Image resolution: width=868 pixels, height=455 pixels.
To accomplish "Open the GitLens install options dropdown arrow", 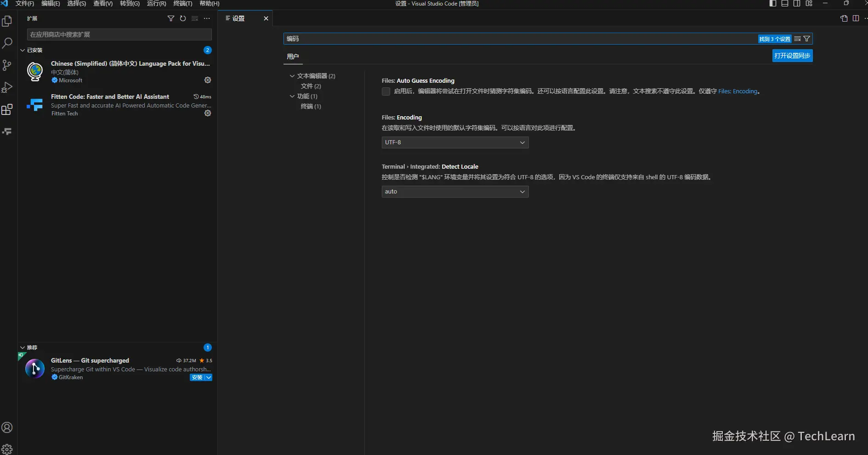I will point(209,377).
